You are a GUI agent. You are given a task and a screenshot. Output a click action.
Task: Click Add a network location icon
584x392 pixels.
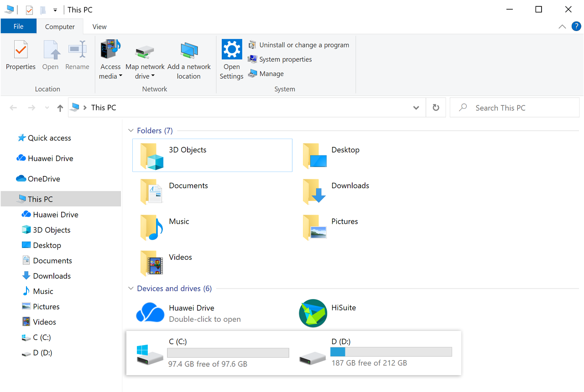pyautogui.click(x=189, y=51)
